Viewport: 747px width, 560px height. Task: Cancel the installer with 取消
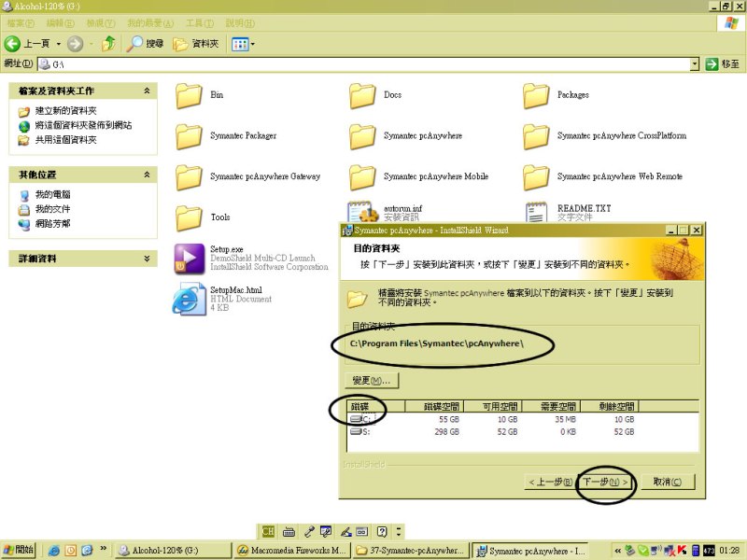tap(667, 482)
